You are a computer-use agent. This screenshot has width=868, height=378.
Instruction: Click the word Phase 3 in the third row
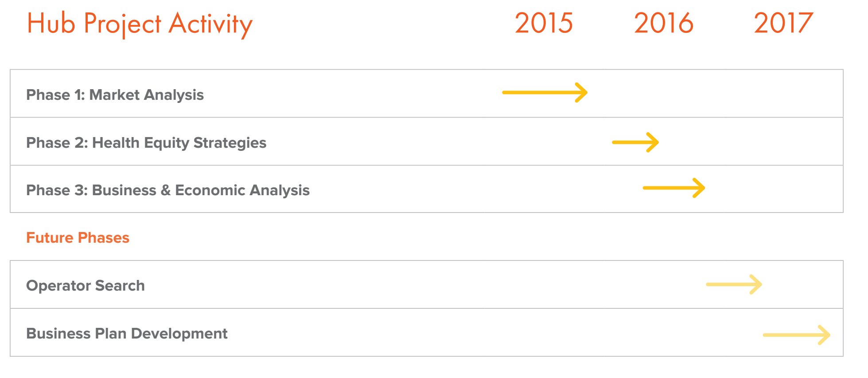tap(56, 190)
